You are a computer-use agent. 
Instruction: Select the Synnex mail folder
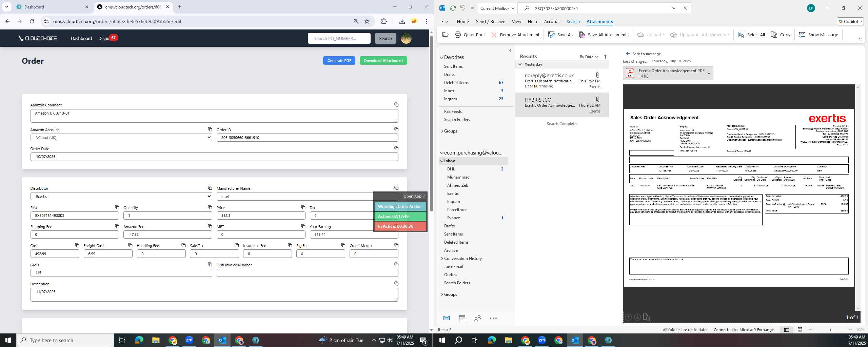tap(453, 218)
